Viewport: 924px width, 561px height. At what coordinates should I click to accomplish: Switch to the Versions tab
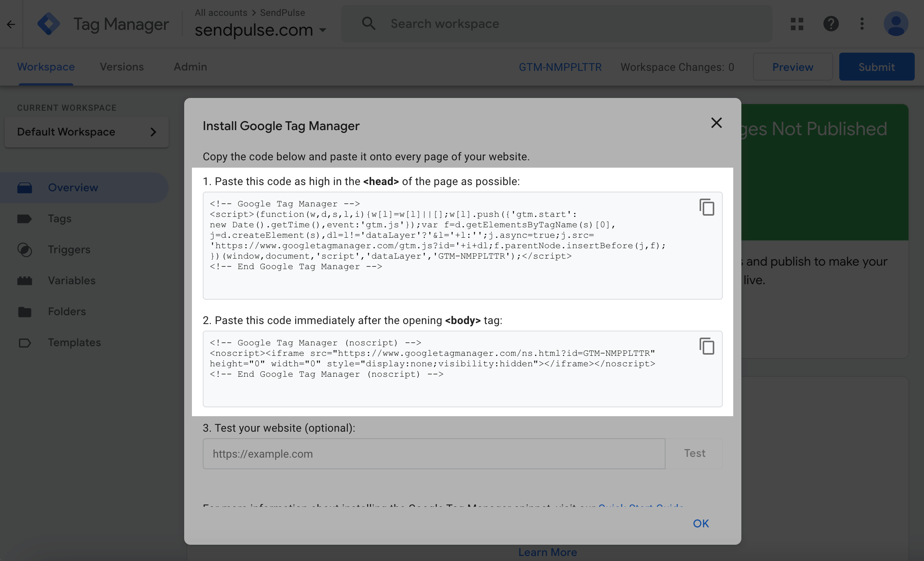pyautogui.click(x=121, y=67)
